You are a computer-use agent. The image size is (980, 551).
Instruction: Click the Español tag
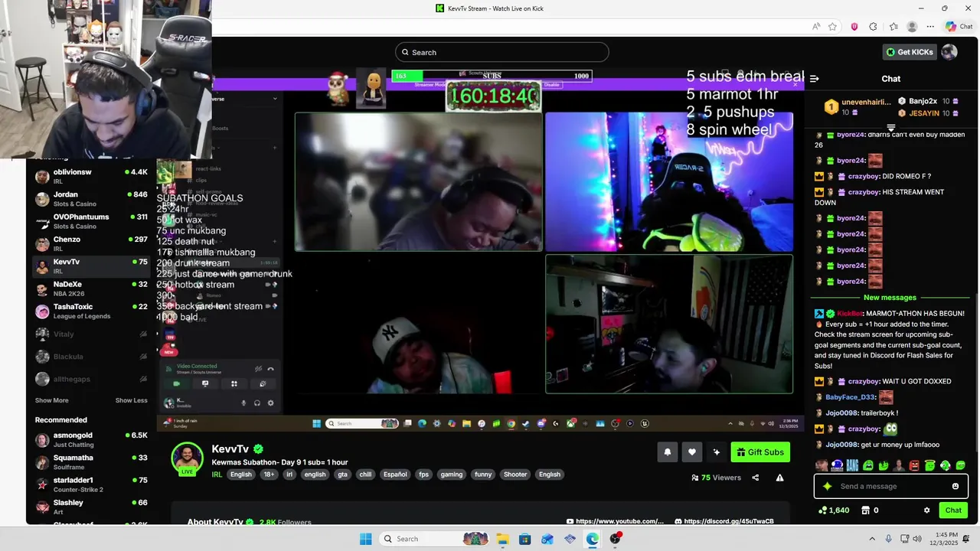(x=395, y=474)
